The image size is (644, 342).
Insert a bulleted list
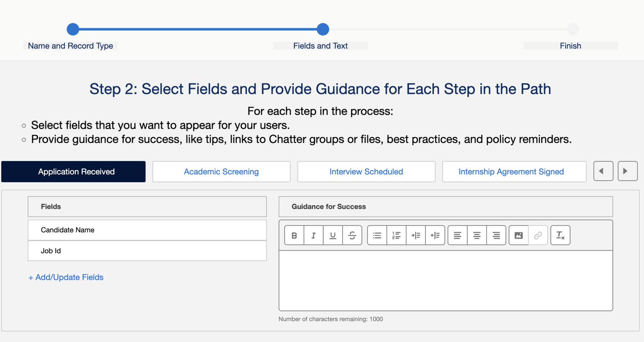click(x=377, y=235)
